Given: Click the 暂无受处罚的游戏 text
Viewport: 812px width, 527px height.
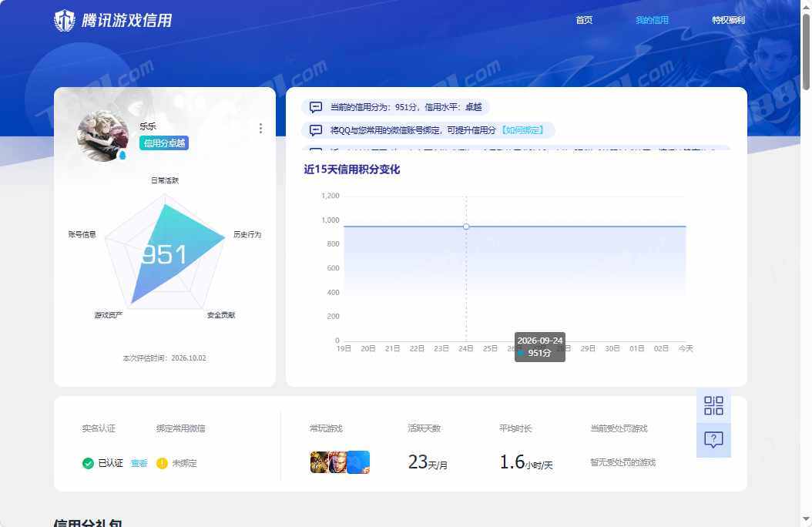Looking at the screenshot, I should 623,462.
